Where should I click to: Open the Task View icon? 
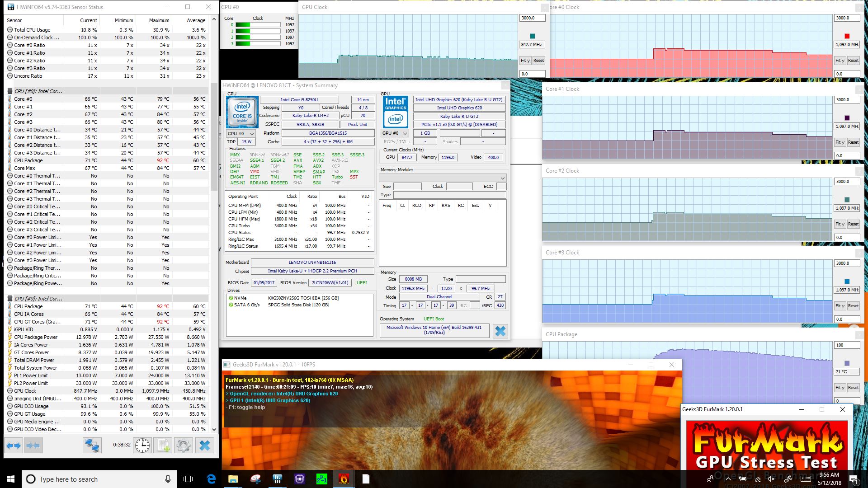(188, 479)
